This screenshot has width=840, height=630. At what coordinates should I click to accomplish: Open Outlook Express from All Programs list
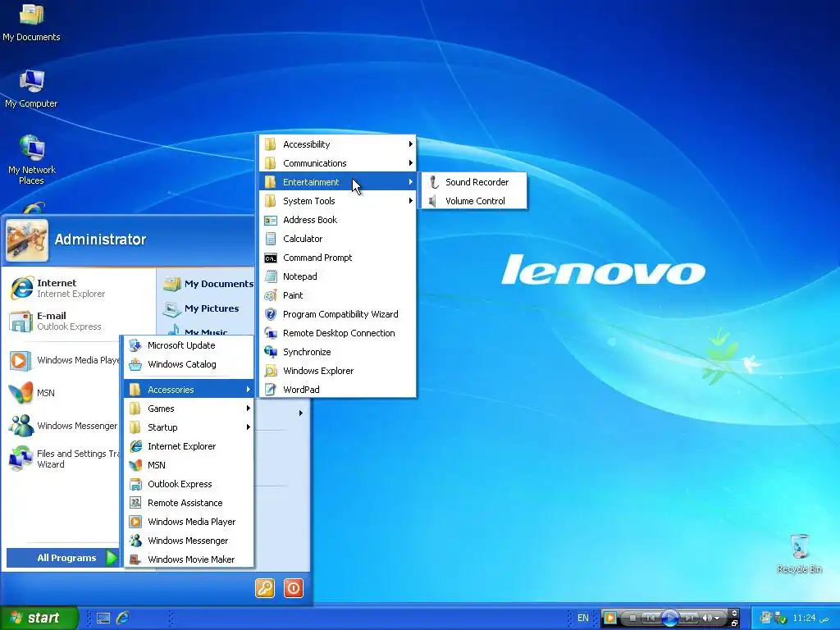coord(189,484)
